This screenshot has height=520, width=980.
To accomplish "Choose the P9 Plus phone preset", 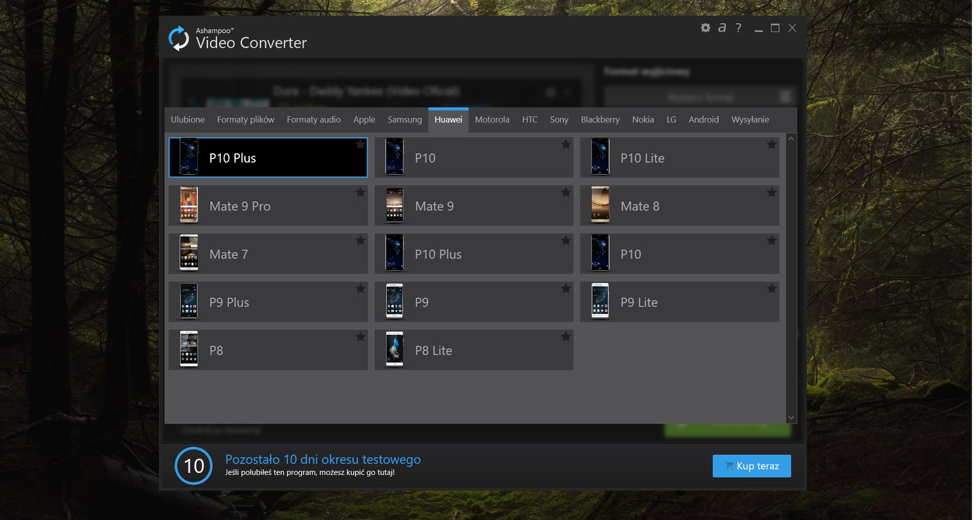I will tap(268, 302).
